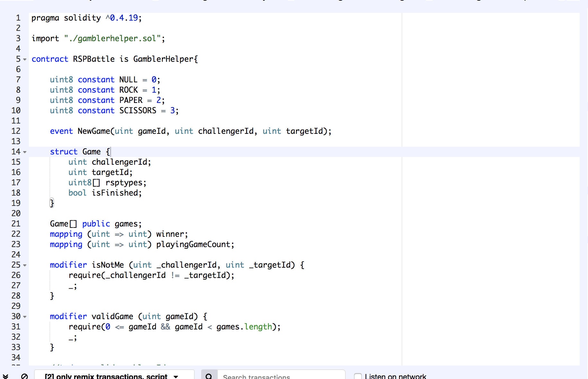Click the "./gamblerhelper.sol" import string
The width and height of the screenshot is (588, 379).
[x=112, y=39]
